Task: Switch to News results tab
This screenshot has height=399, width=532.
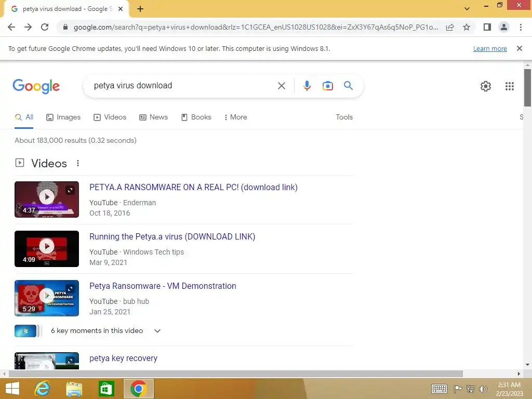Action: tap(153, 117)
